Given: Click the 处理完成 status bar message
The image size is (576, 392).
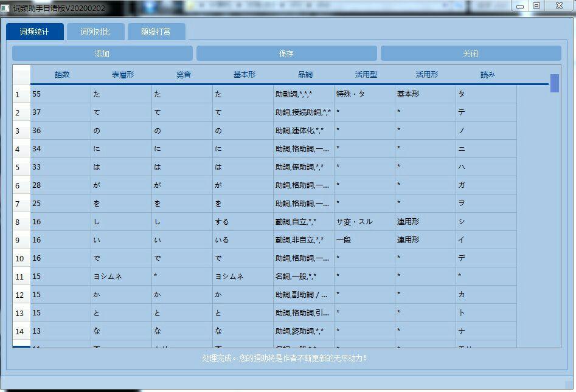Looking at the screenshot, I should coord(288,357).
